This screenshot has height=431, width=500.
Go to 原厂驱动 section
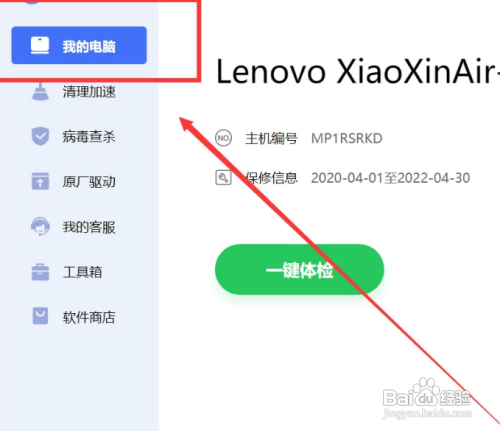[89, 182]
